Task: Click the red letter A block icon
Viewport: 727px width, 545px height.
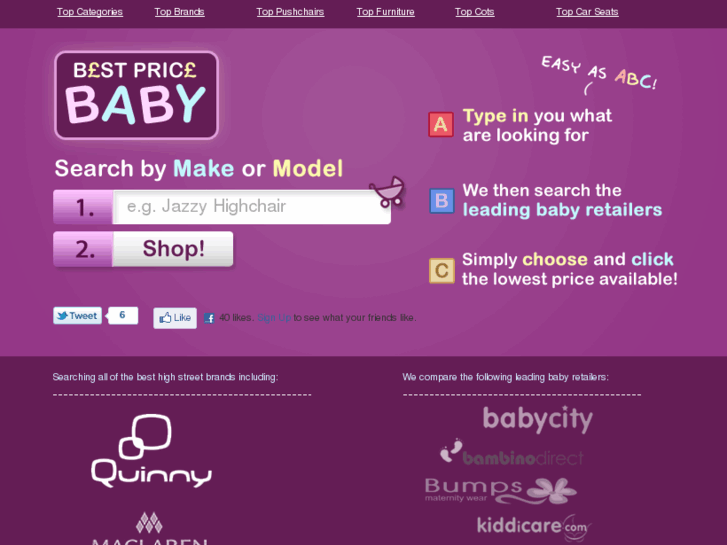Action: [441, 124]
